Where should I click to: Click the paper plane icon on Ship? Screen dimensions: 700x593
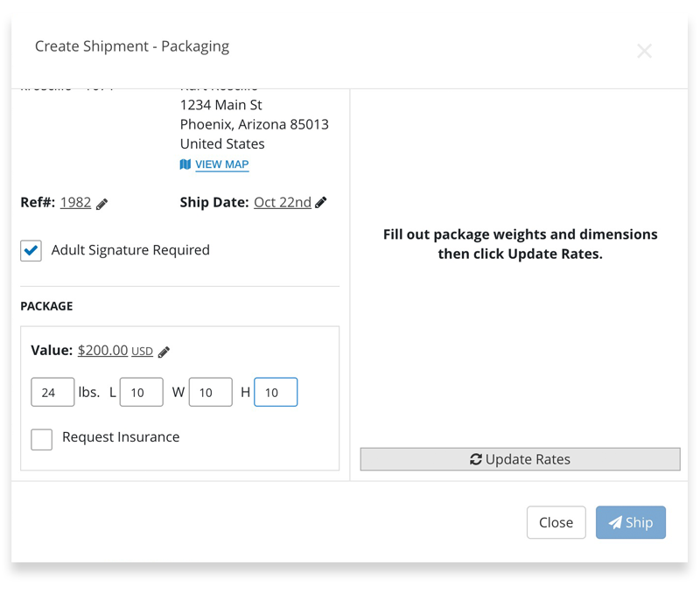point(616,522)
